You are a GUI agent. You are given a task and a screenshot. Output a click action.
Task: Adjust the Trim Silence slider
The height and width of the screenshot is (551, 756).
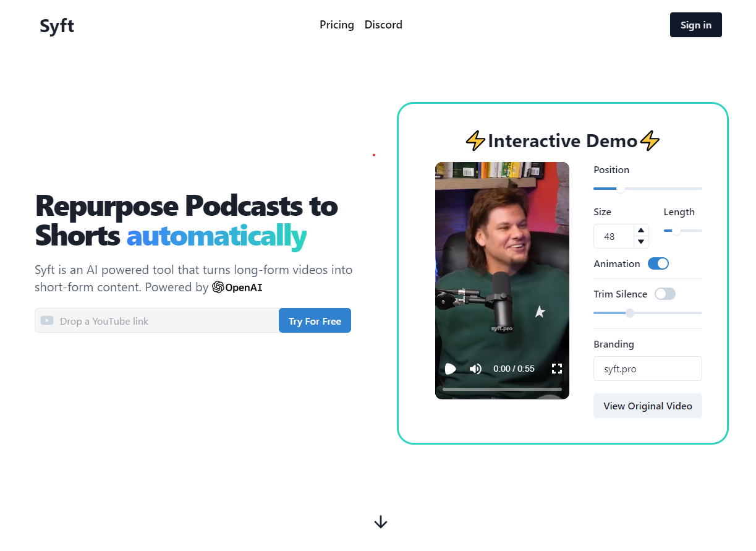(647, 313)
